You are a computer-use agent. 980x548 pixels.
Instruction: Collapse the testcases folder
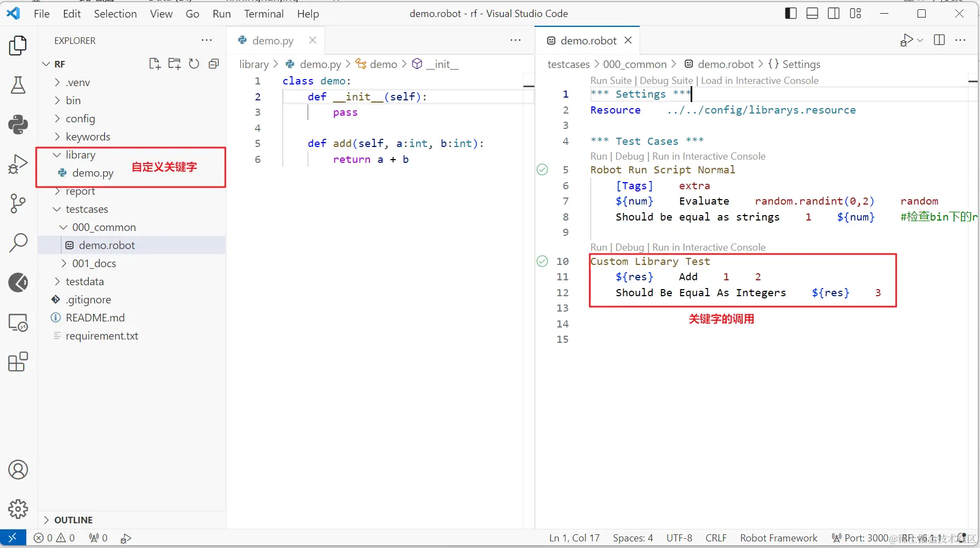click(57, 209)
